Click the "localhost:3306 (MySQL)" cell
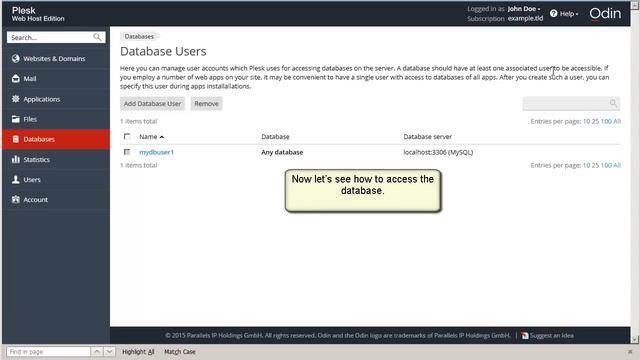The width and height of the screenshot is (640, 360). pos(438,152)
